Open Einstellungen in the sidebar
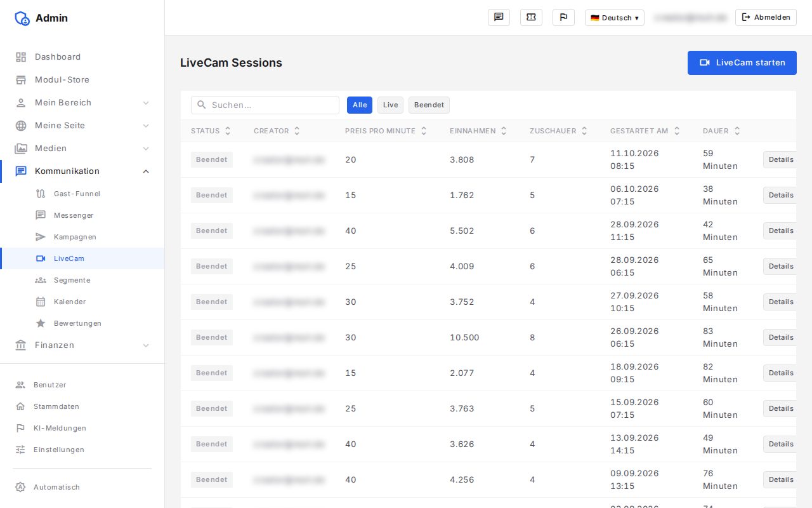812x508 pixels. [82, 450]
